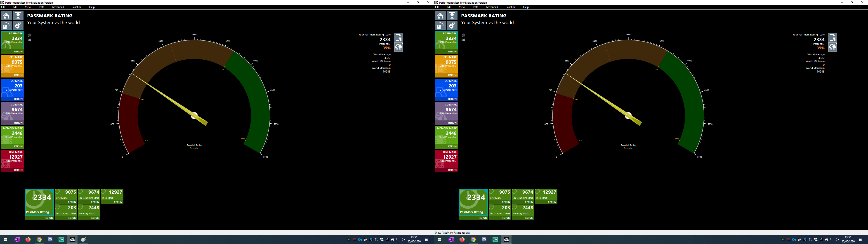Viewport: 868px width, 244px height.
Task: Open OneNote from the left taskbar
Action: [17, 240]
